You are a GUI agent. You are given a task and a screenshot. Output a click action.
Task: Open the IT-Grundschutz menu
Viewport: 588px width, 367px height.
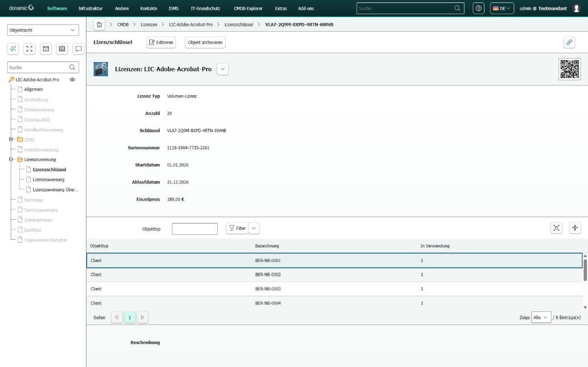(205, 8)
